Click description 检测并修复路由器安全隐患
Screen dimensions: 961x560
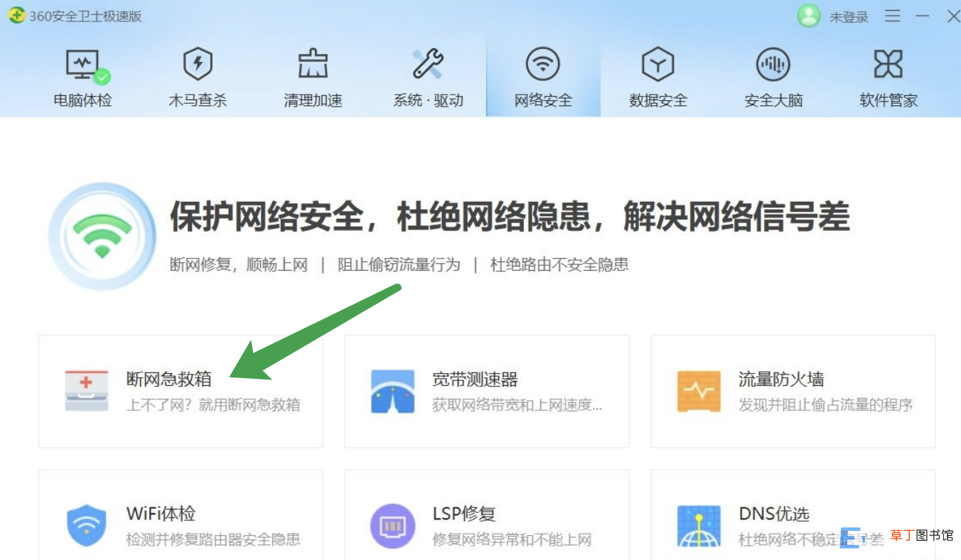(213, 539)
